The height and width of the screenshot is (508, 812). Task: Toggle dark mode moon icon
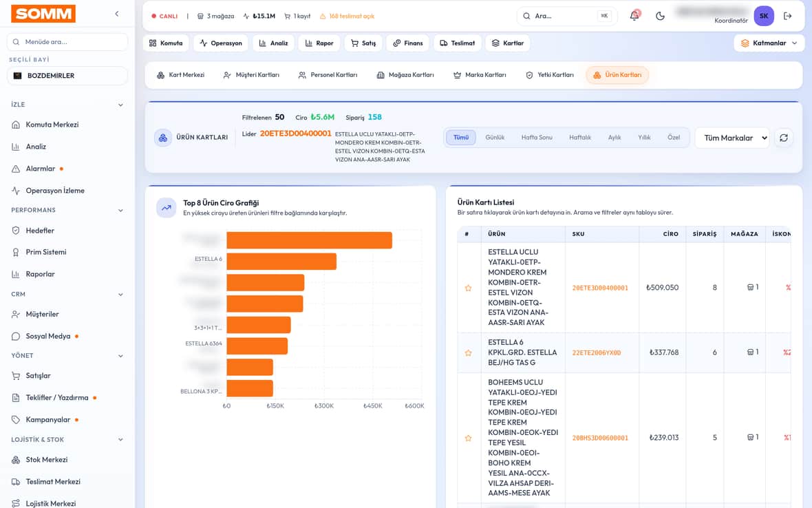[x=660, y=16]
